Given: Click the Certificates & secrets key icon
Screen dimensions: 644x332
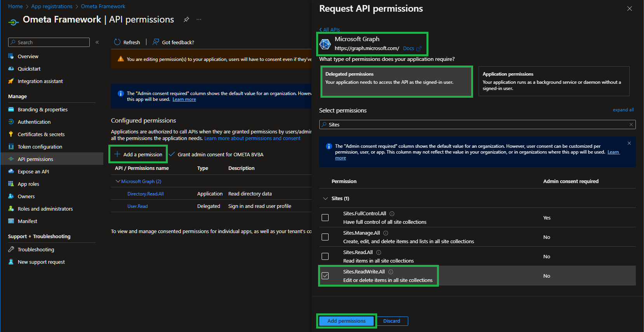Looking at the screenshot, I should 11,134.
